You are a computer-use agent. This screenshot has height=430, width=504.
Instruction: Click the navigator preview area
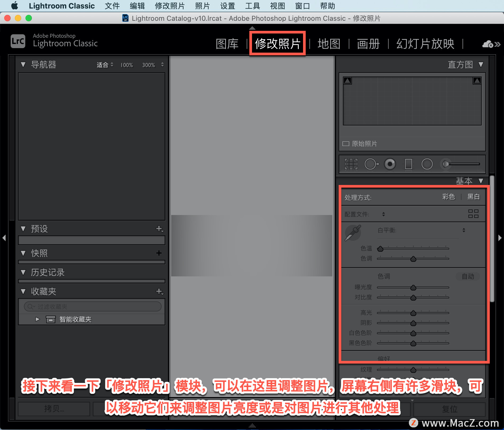(92, 146)
